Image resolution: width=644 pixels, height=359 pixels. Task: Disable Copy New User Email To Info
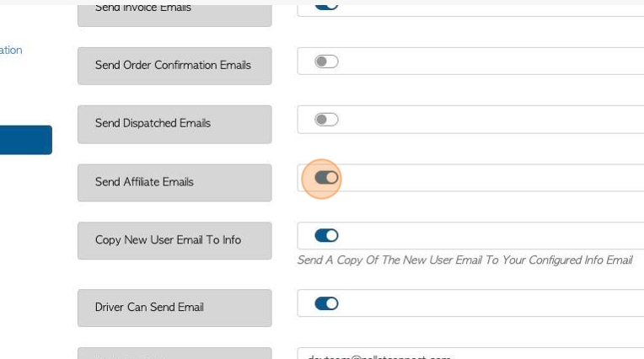tap(326, 235)
